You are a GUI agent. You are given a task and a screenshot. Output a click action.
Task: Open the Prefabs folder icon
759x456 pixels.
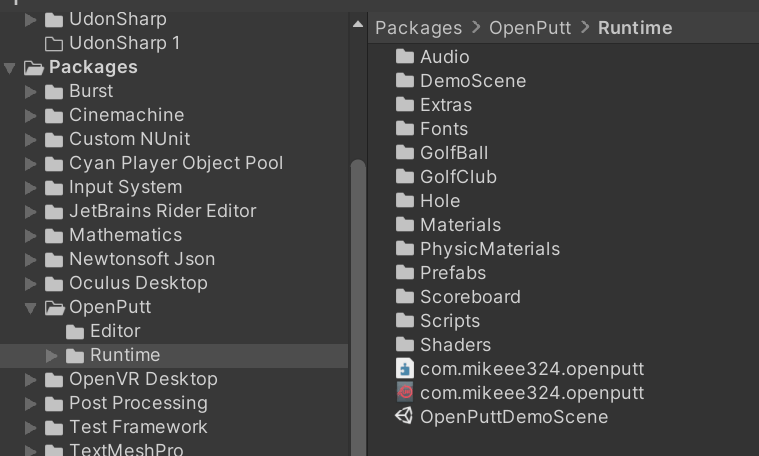(x=405, y=273)
